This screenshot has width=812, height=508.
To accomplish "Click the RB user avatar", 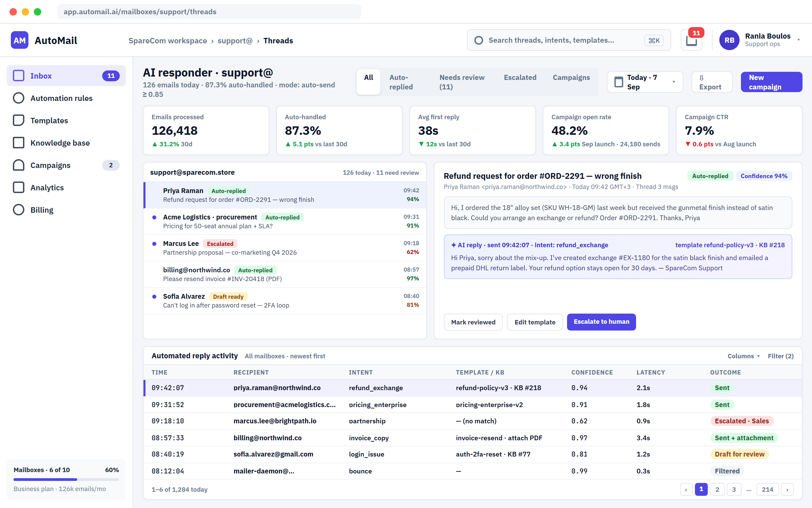I will tap(729, 40).
